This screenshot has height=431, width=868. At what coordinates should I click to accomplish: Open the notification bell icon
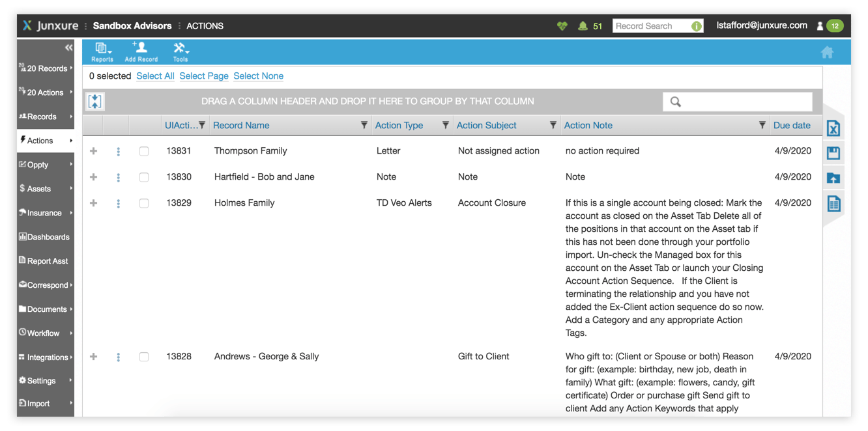point(583,26)
